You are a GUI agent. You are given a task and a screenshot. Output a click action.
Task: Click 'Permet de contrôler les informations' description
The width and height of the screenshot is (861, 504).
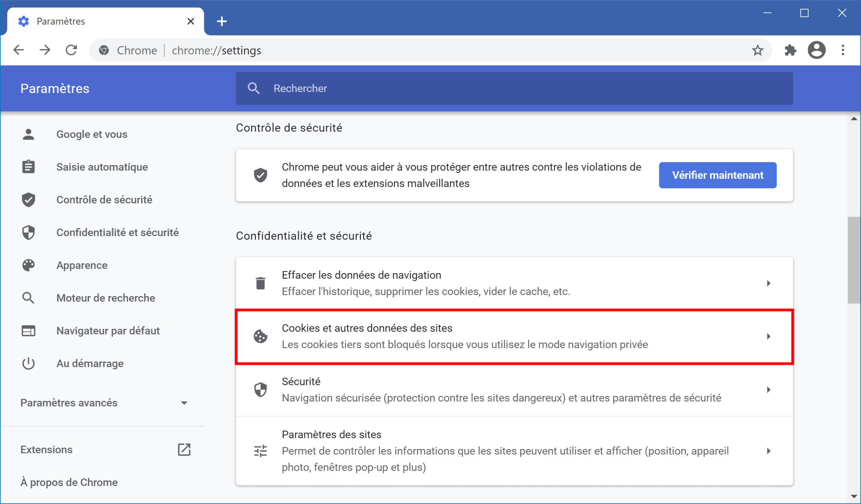click(x=505, y=459)
